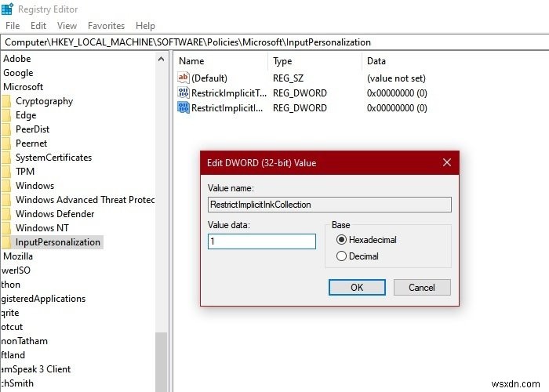Select the (Default) string value icon
Viewport: 549px width, 392px height.
click(183, 78)
